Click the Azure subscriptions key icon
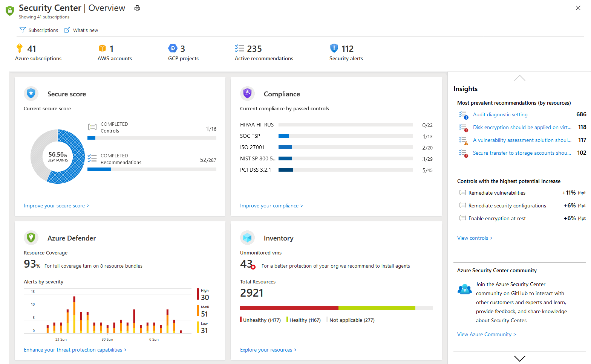 coord(20,48)
